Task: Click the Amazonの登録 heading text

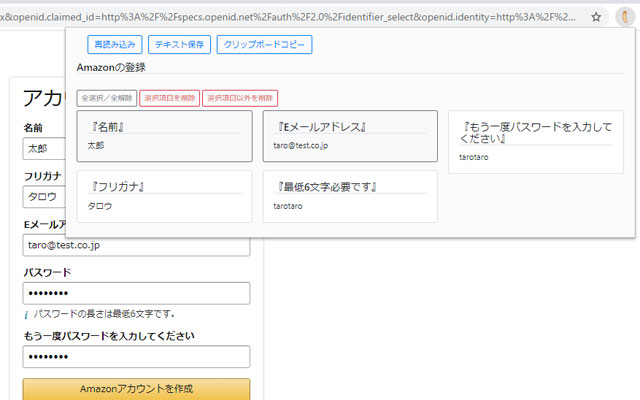Action: (111, 67)
